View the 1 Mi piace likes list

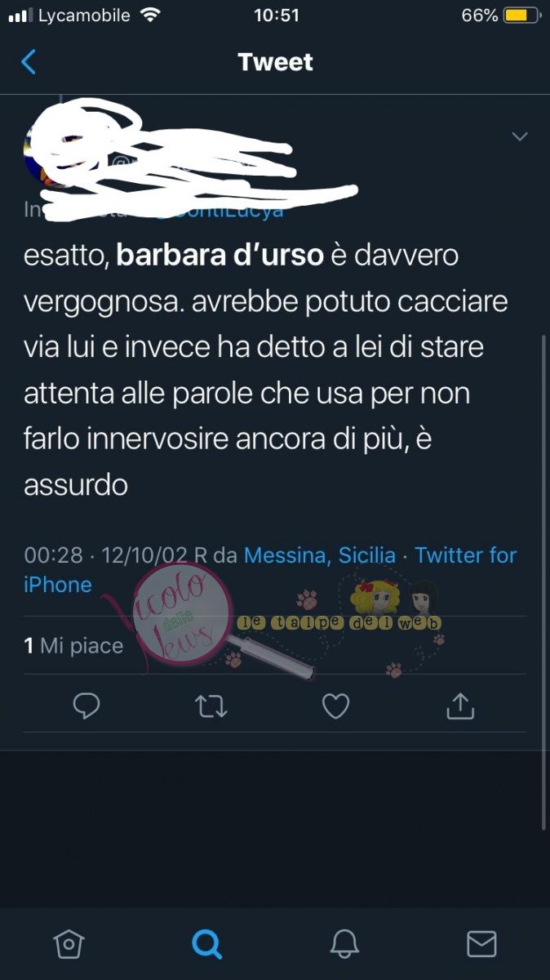(73, 646)
